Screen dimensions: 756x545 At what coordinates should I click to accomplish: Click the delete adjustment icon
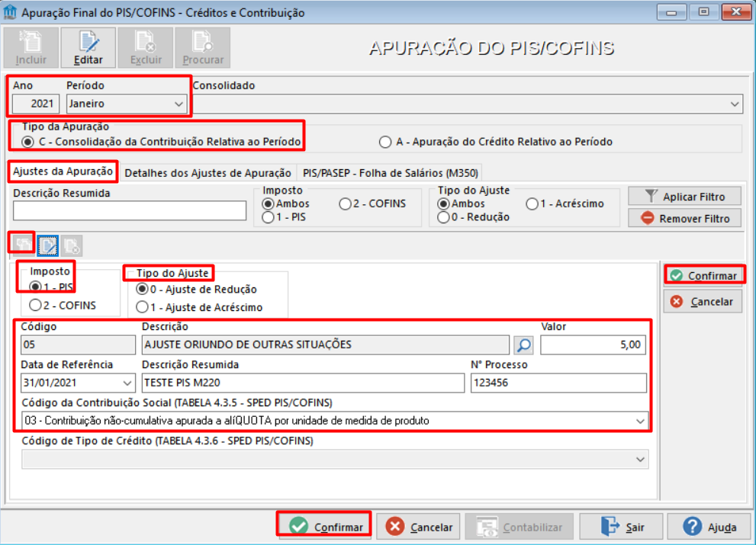point(72,245)
